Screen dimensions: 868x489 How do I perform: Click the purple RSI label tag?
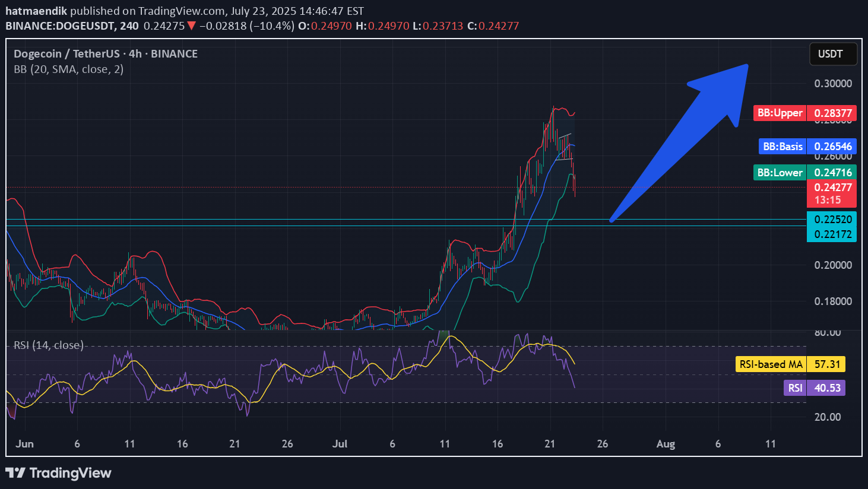pos(795,388)
